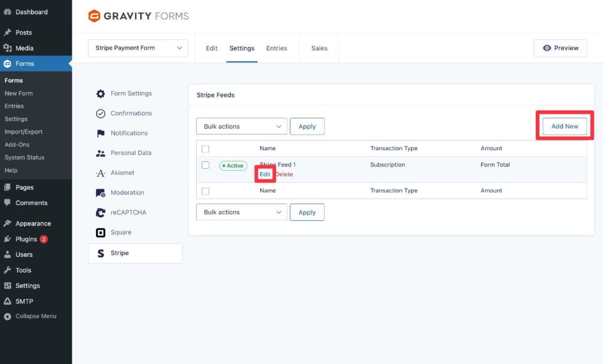Toggle the Active status of Stripe Feed 1

[233, 166]
